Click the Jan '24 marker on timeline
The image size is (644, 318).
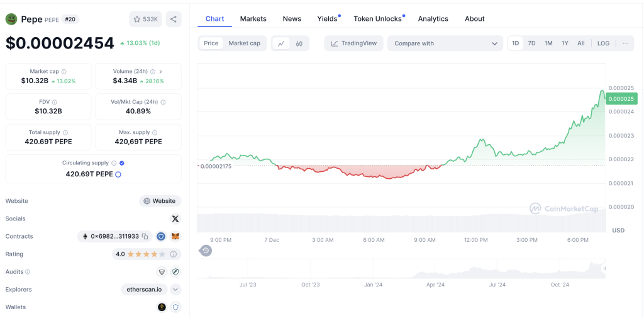[x=374, y=285]
